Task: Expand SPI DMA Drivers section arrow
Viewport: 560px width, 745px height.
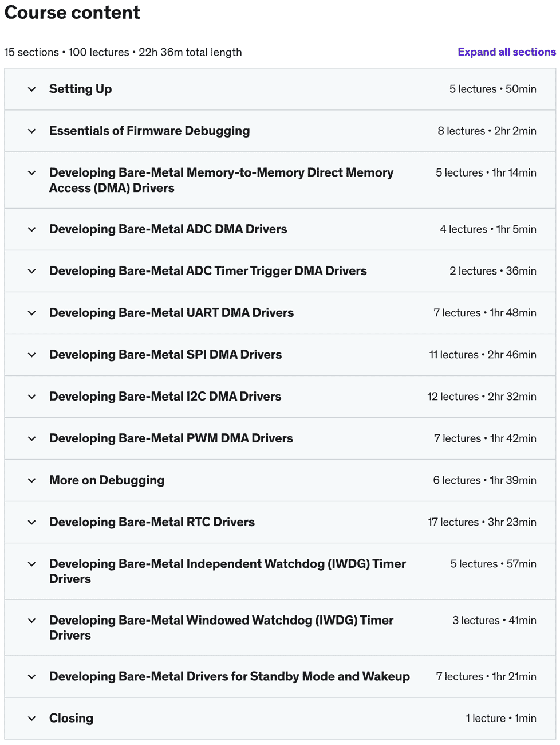Action: (x=32, y=355)
